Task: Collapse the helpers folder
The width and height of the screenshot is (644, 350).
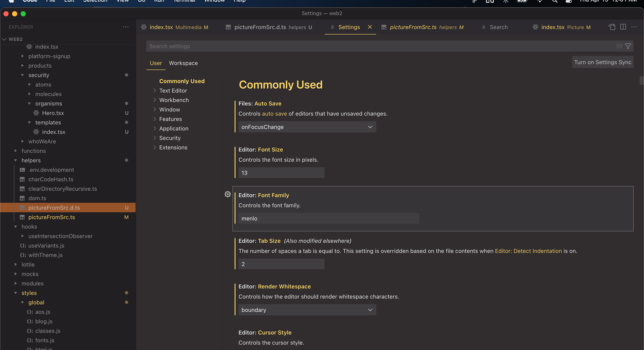Action: click(15, 160)
